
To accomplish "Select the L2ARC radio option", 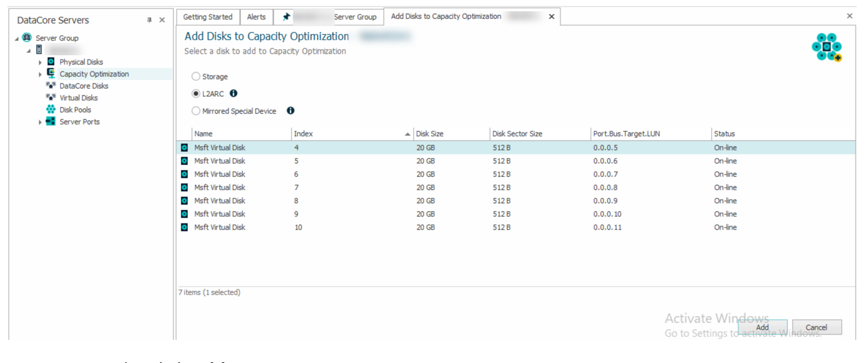I will tap(196, 94).
